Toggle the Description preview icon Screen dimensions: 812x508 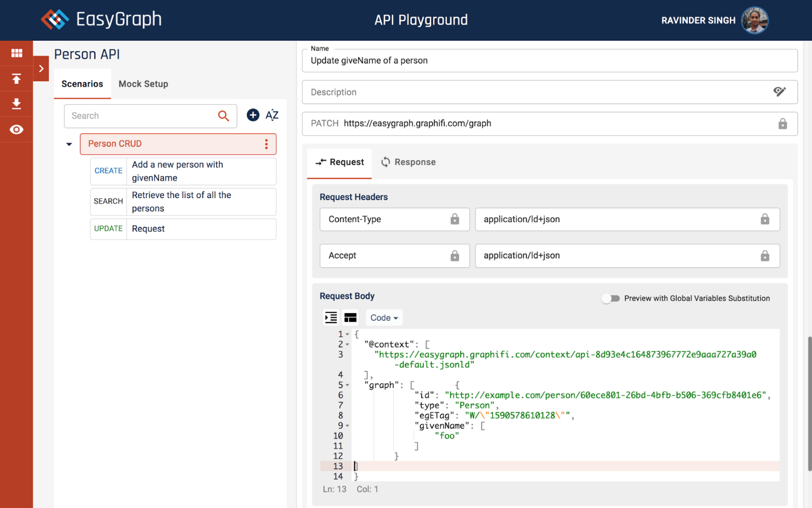point(779,92)
